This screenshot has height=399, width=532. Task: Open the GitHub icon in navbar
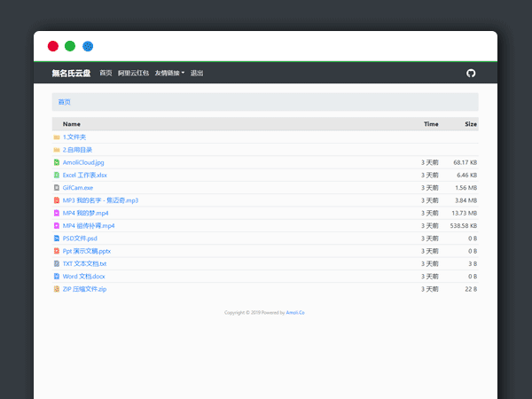point(471,73)
